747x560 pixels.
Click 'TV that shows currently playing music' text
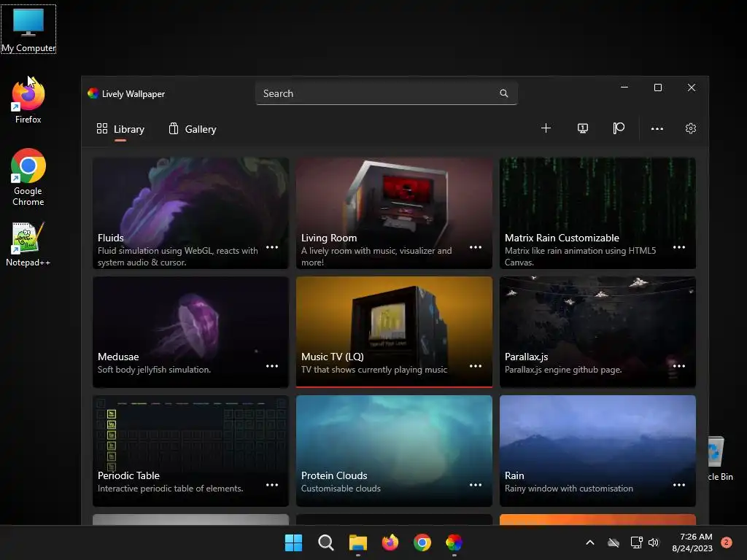374,370
